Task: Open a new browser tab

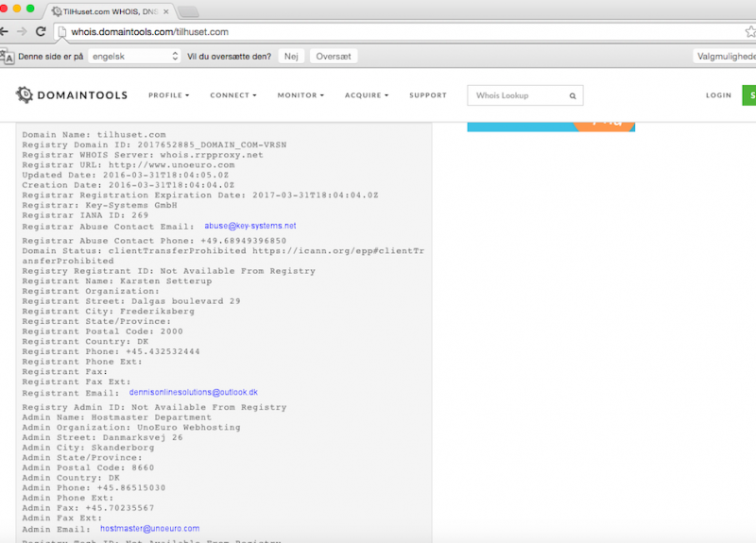Action: 188,11
